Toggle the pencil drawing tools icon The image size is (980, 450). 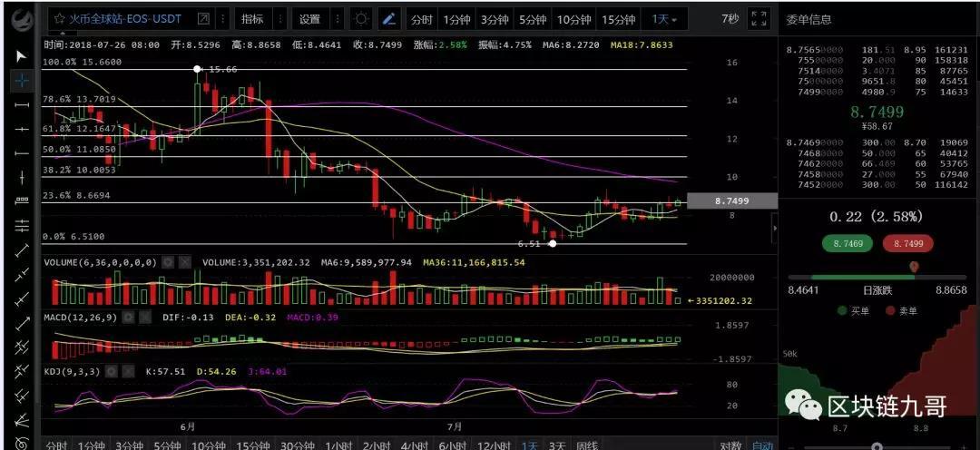(x=388, y=19)
